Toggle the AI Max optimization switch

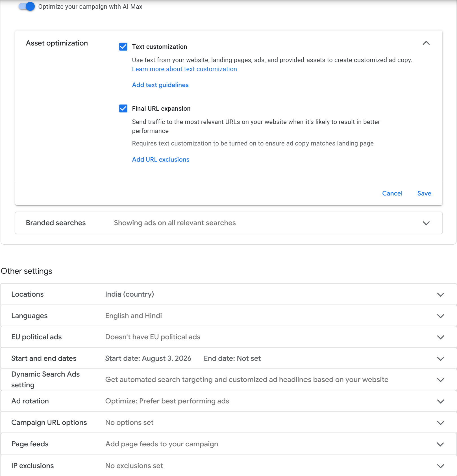pyautogui.click(x=27, y=6)
